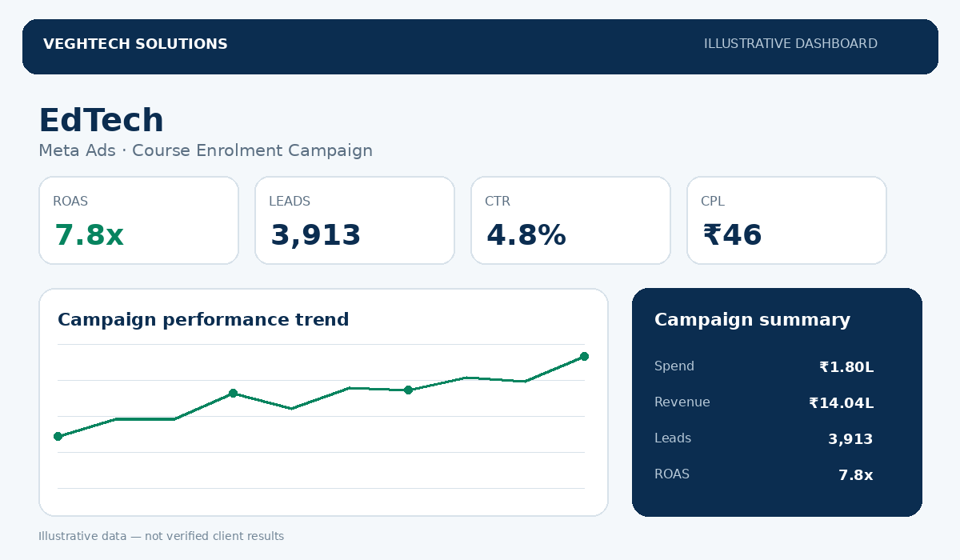Click the illustrative data disclaimer footnote
The height and width of the screenshot is (560, 960).
click(161, 536)
